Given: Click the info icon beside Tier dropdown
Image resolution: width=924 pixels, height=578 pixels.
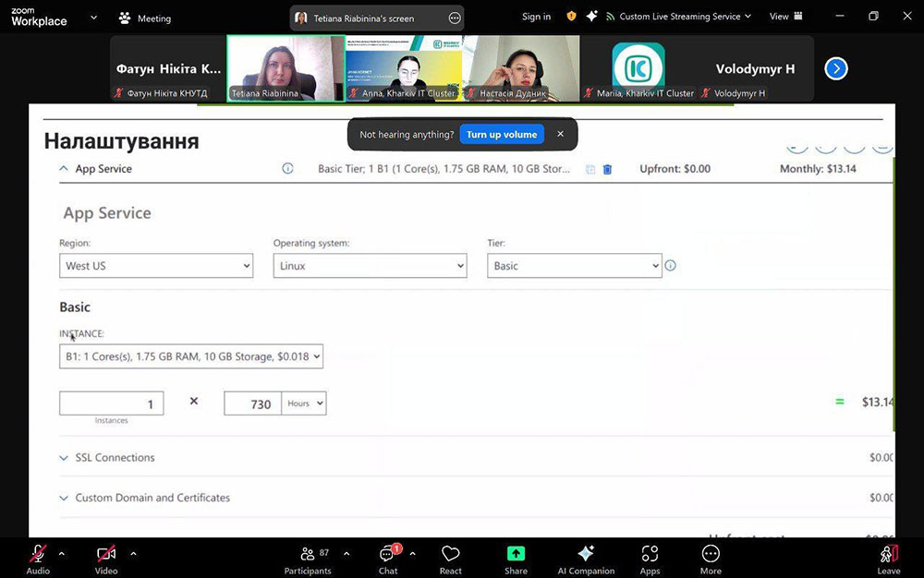Looking at the screenshot, I should tap(671, 266).
